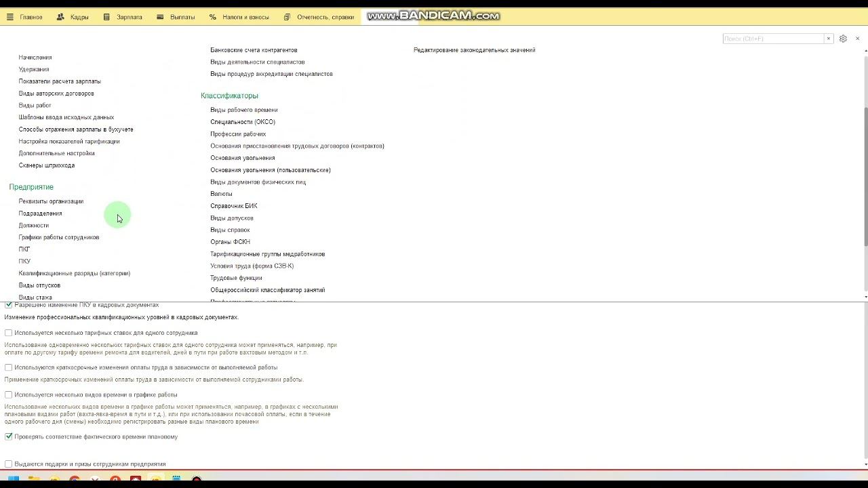
Task: Open the Зарплата section
Action: 123,17
